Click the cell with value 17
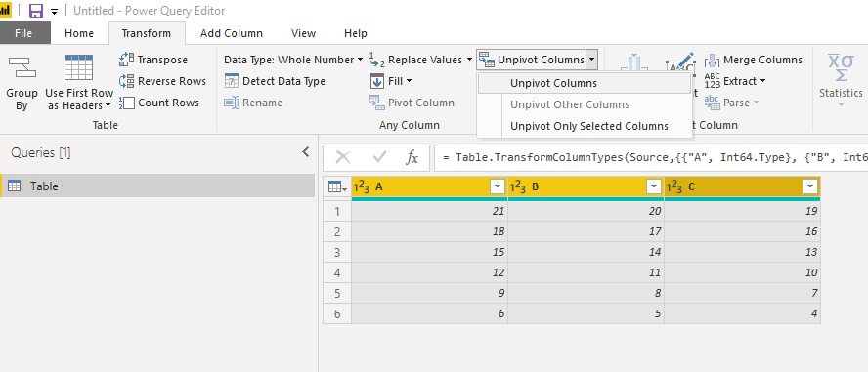Image resolution: width=868 pixels, height=372 pixels. (586, 231)
